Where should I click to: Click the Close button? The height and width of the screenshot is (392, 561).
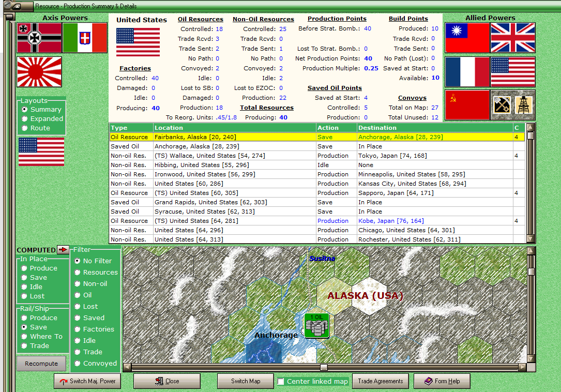[167, 381]
